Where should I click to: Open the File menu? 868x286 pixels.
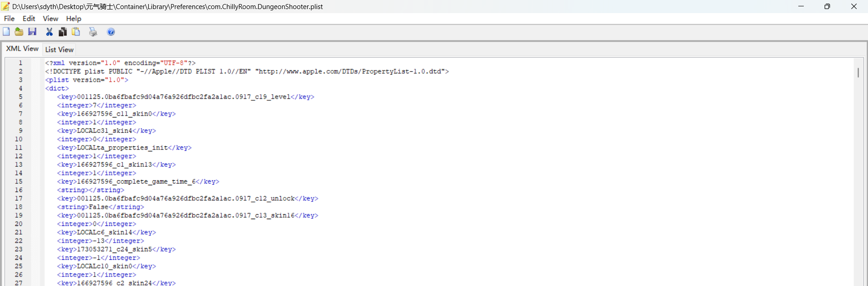9,19
